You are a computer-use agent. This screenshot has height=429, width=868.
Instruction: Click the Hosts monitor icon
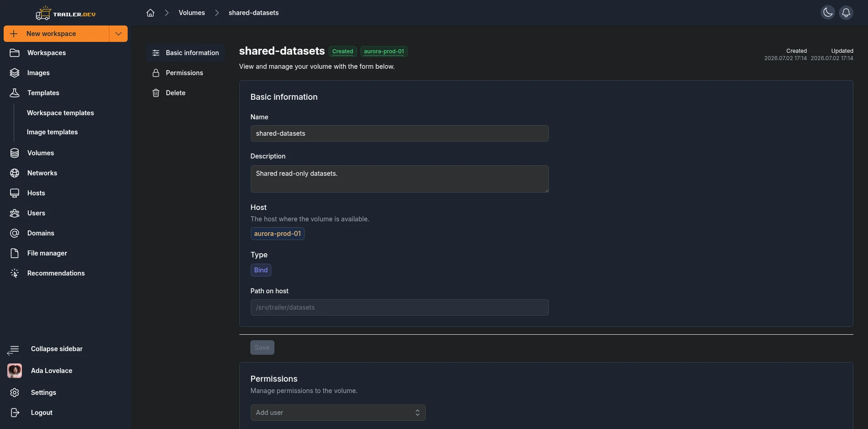tap(15, 193)
